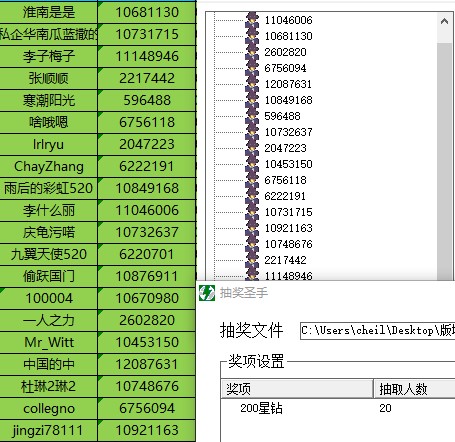455x442 pixels.
Task: Click spreadsheet cell 啥哦嗯
Action: pyautogui.click(x=49, y=122)
